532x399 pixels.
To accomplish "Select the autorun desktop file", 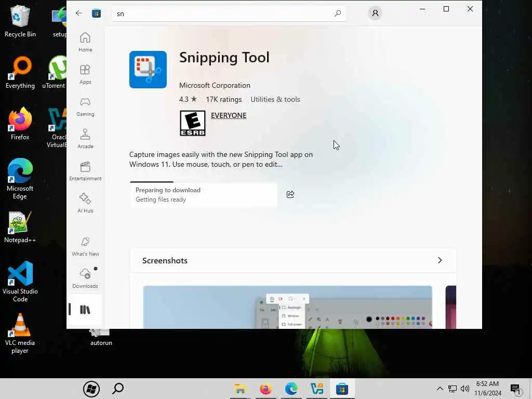I will 101,338.
